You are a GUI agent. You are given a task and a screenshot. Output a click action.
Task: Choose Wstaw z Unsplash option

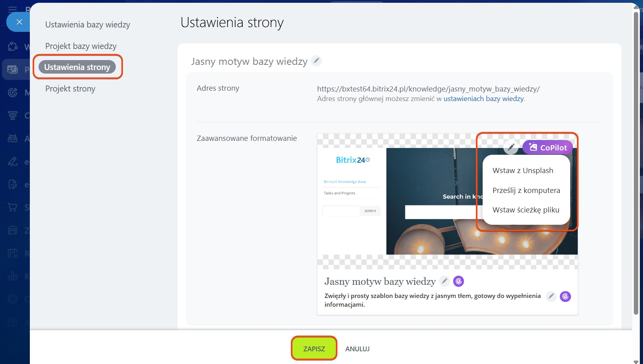[x=523, y=171]
